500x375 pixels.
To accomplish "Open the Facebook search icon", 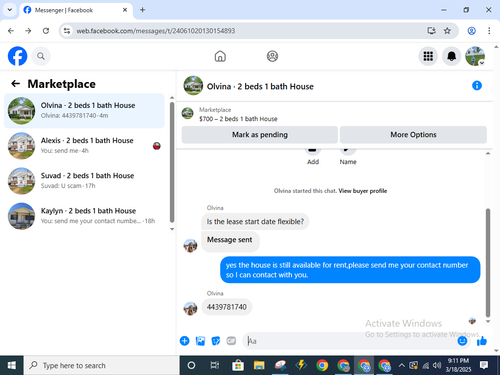I will pyautogui.click(x=41, y=56).
